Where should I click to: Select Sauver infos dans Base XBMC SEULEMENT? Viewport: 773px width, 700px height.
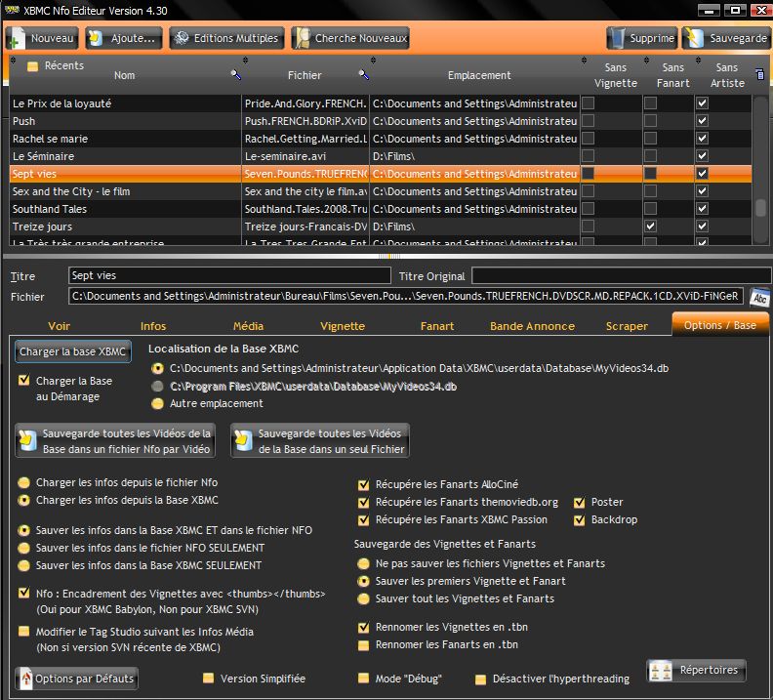pos(23,565)
